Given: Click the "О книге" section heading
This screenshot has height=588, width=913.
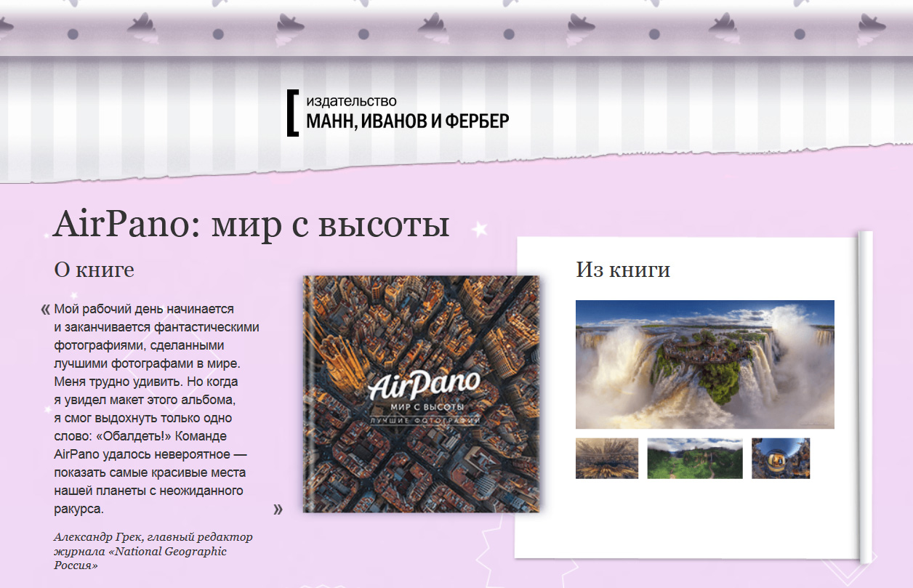Looking at the screenshot, I should click(x=94, y=270).
